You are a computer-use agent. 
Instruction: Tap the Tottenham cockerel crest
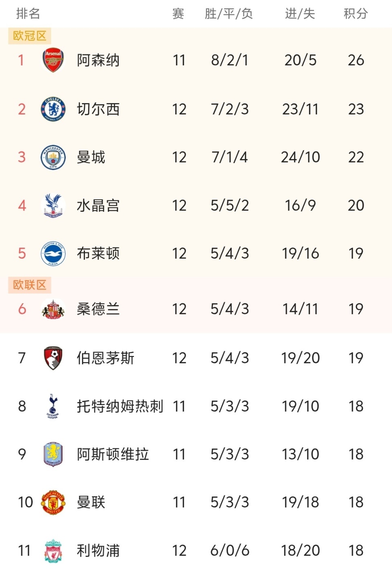[x=53, y=406]
